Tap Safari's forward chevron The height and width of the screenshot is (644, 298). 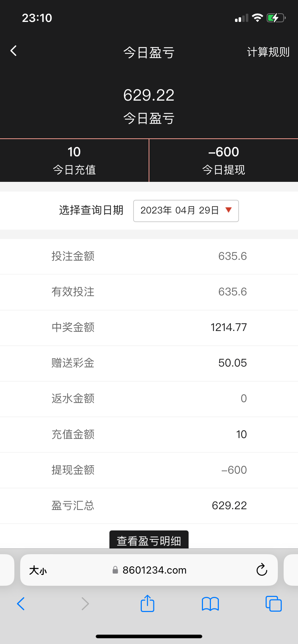click(x=85, y=604)
